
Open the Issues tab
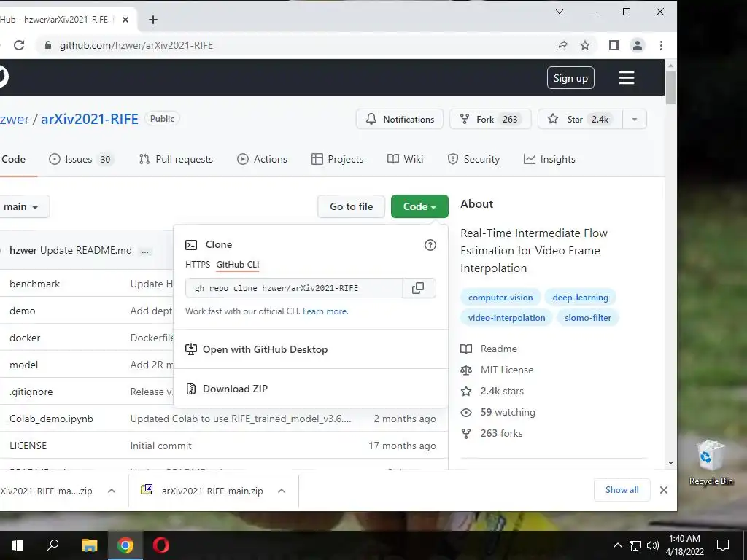[x=80, y=159]
